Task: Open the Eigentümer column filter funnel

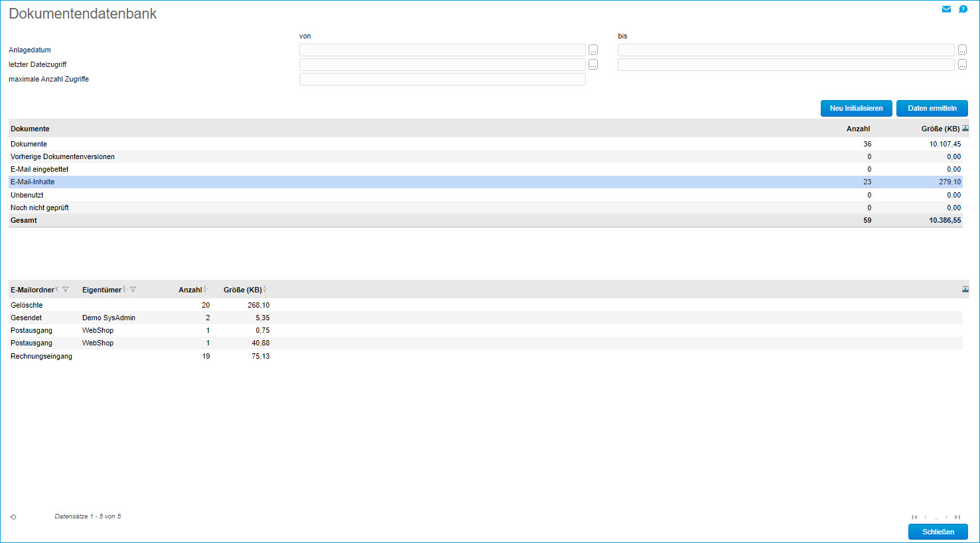Action: pyautogui.click(x=133, y=289)
